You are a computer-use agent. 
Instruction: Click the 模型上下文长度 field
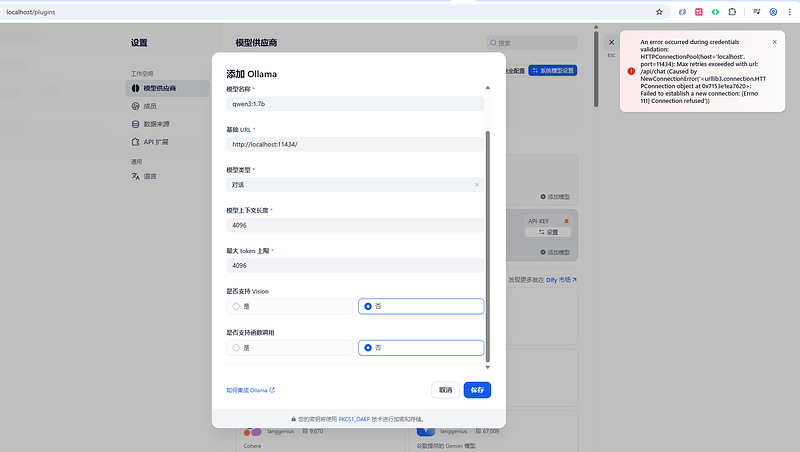pos(355,225)
